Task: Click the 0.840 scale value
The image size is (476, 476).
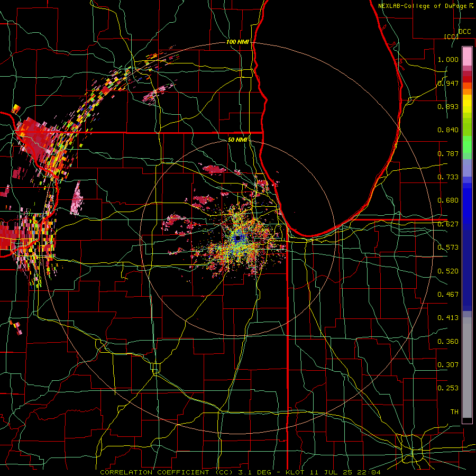Action: pos(448,130)
